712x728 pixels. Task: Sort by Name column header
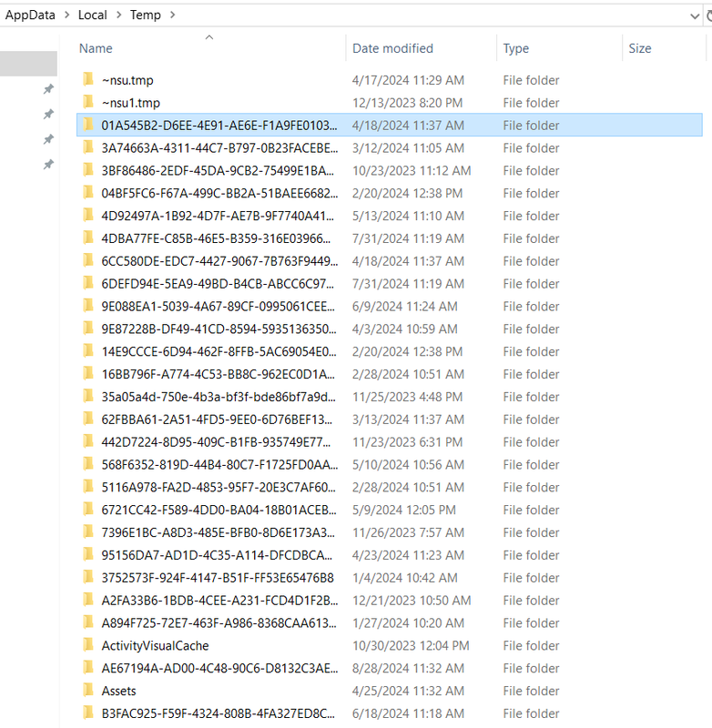(x=96, y=48)
